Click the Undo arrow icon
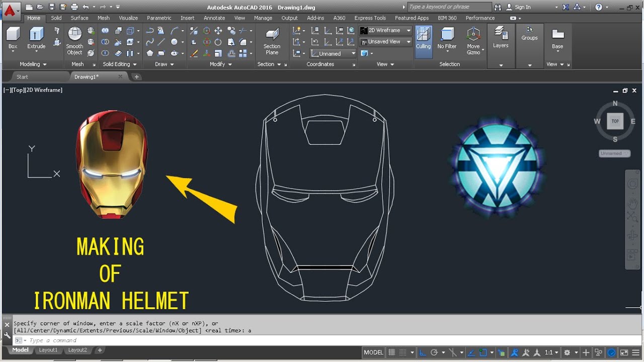Image resolution: width=644 pixels, height=362 pixels. (86, 7)
